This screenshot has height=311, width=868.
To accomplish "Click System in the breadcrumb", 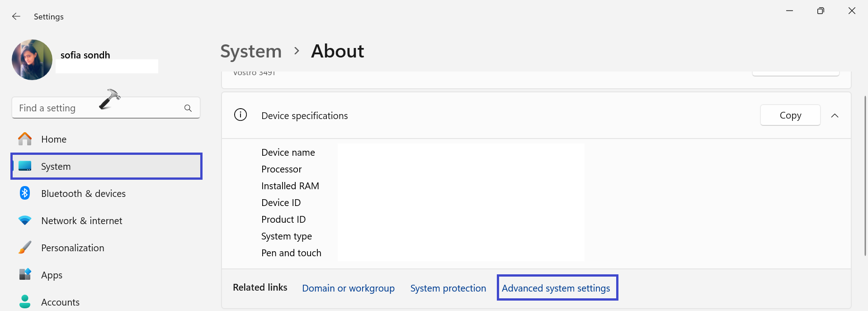I will click(251, 51).
